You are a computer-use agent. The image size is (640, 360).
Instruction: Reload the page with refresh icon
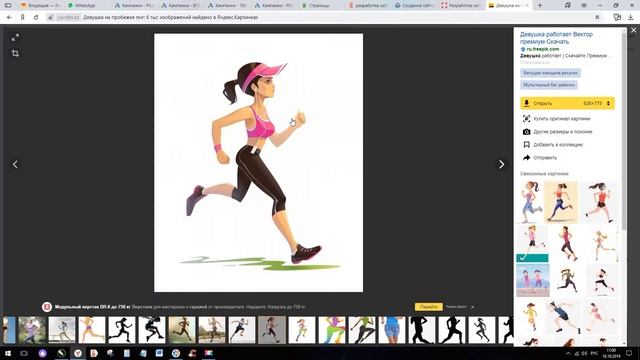coord(36,18)
